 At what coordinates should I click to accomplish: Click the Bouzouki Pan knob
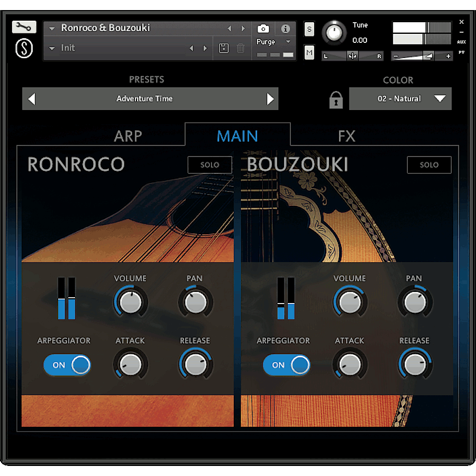(x=415, y=302)
